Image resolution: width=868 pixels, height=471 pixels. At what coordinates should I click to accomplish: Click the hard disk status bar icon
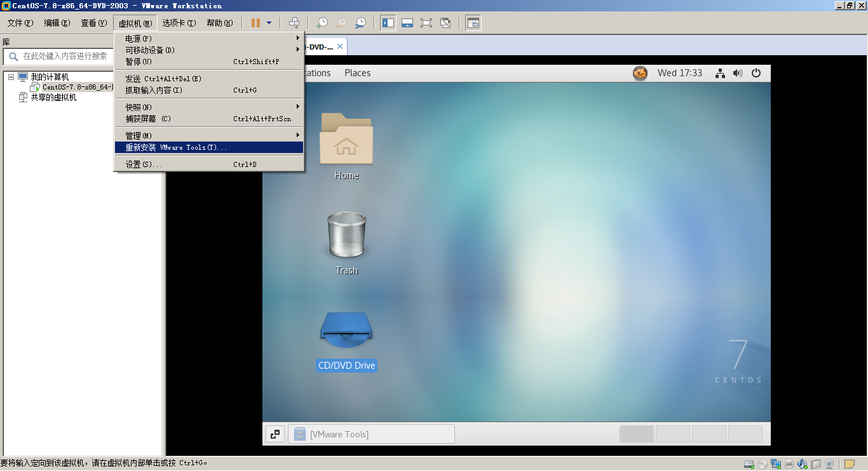tap(749, 464)
